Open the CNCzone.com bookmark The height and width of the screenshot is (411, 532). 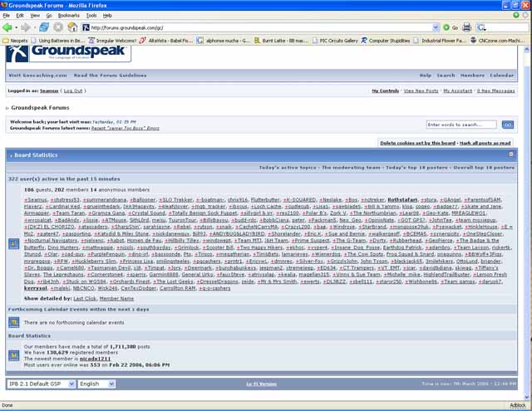click(x=497, y=41)
